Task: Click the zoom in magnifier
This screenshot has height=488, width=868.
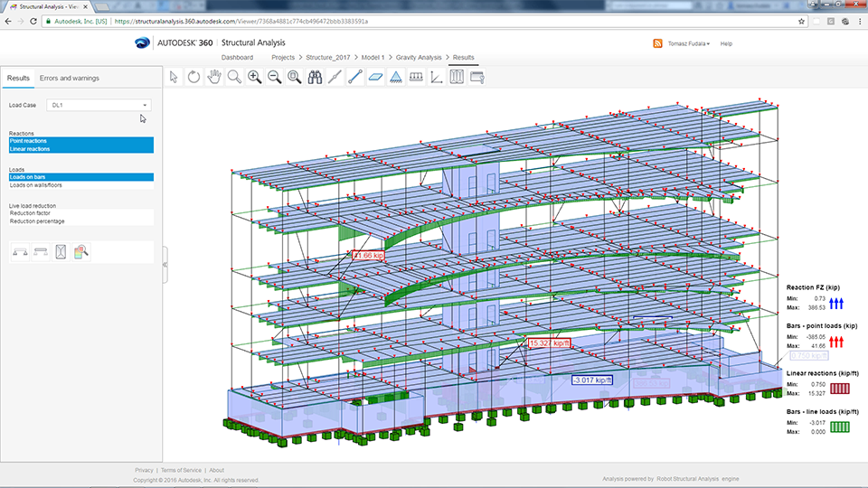Action: [254, 78]
